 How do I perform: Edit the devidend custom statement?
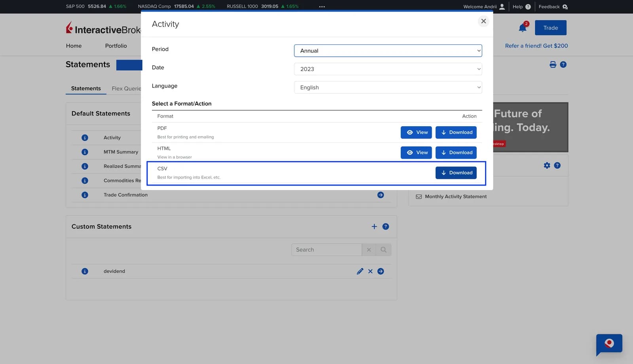click(x=360, y=271)
